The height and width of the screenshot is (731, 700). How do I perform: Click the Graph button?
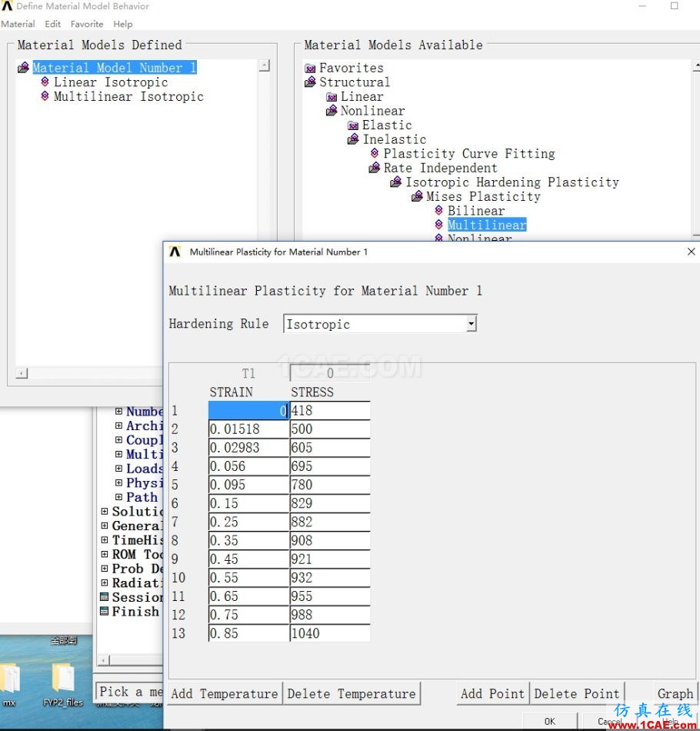[675, 694]
